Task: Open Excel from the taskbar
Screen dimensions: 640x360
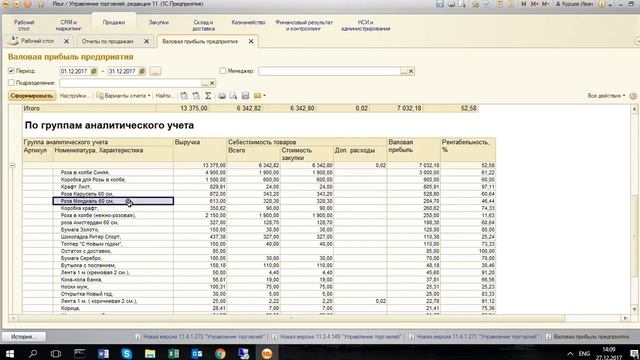Action: click(173, 353)
